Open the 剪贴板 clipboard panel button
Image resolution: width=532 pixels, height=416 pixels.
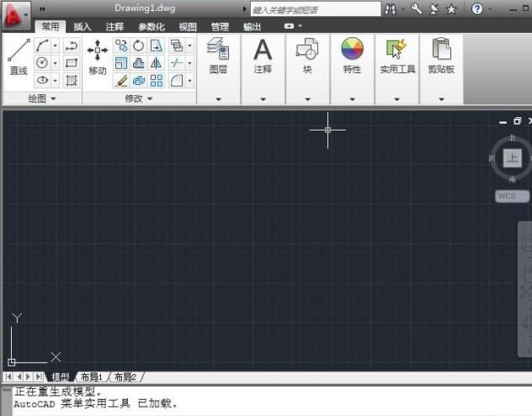tap(441, 56)
